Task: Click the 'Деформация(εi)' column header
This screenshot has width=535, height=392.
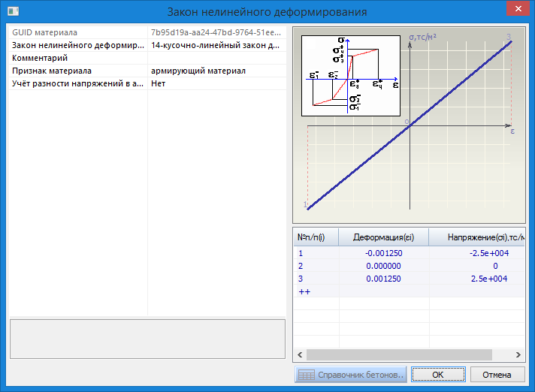Action: point(383,237)
